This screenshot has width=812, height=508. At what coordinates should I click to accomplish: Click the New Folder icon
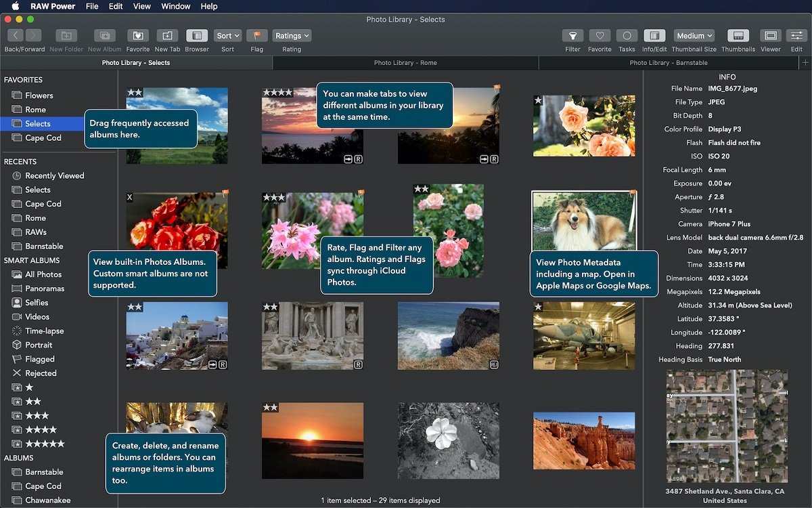point(66,35)
